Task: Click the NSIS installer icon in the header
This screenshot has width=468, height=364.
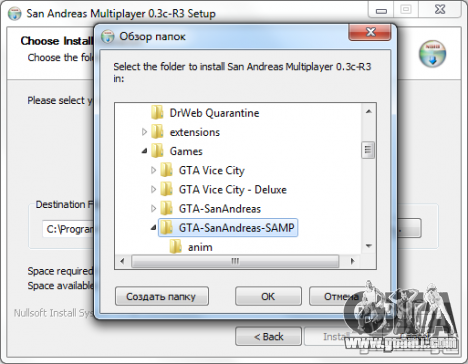Action: [x=432, y=54]
